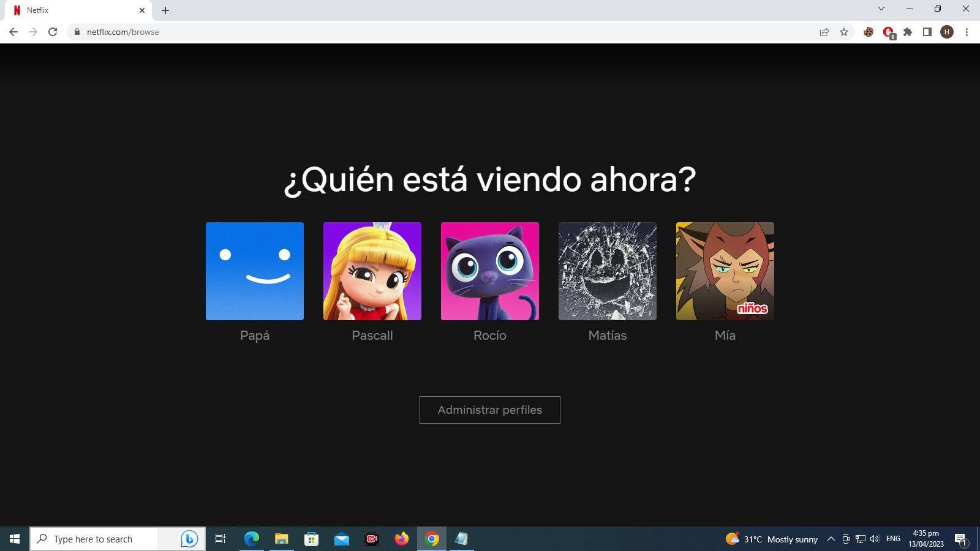The height and width of the screenshot is (551, 980).
Task: Open the cookie extension icon
Action: (x=869, y=32)
